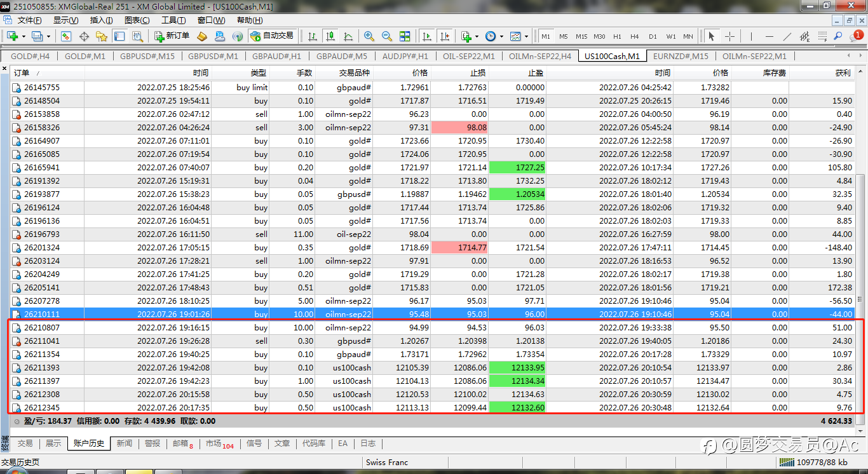This screenshot has height=474, width=868.
Task: Expand the profiles dropdown arrow
Action: [x=48, y=36]
